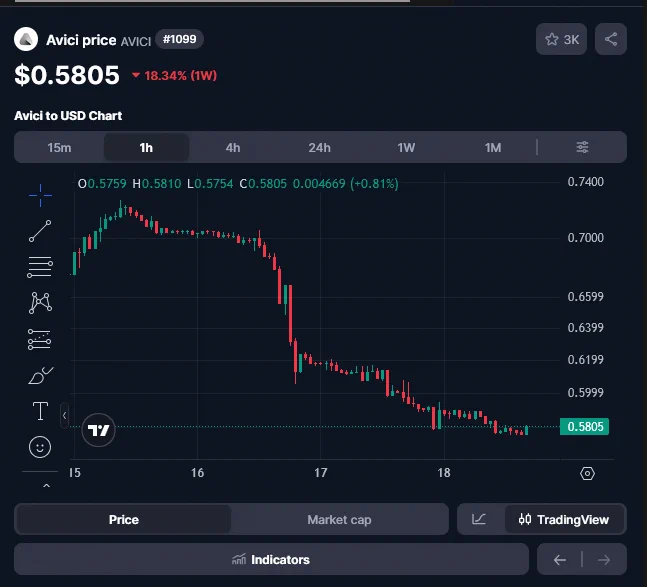The height and width of the screenshot is (587, 647).
Task: Click the high value H0.5810
Action: [157, 184]
